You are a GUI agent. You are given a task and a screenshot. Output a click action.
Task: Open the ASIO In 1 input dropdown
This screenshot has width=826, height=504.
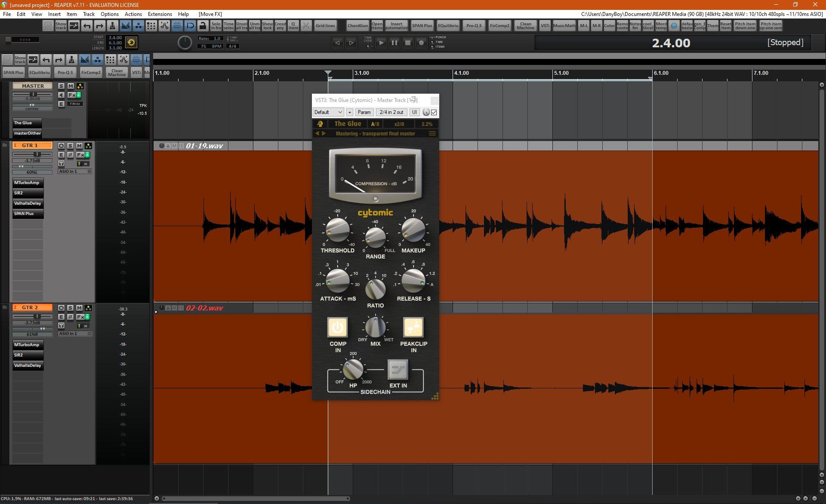(x=75, y=172)
